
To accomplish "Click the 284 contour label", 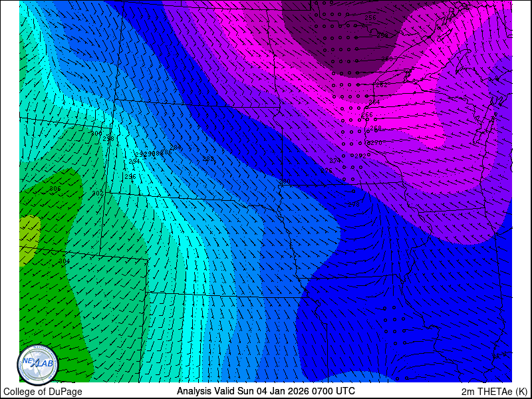I will [x=176, y=148].
